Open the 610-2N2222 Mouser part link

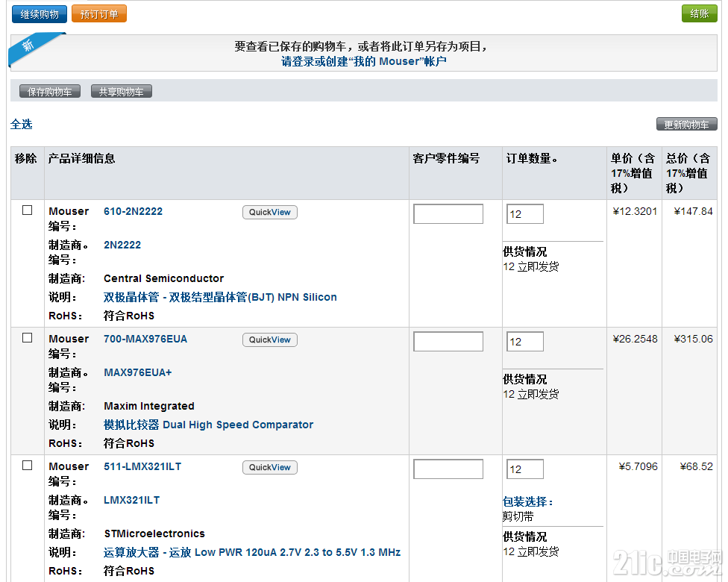pyautogui.click(x=133, y=211)
